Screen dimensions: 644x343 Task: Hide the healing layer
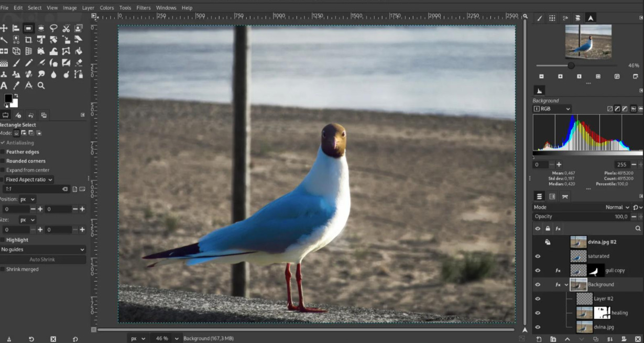click(538, 313)
